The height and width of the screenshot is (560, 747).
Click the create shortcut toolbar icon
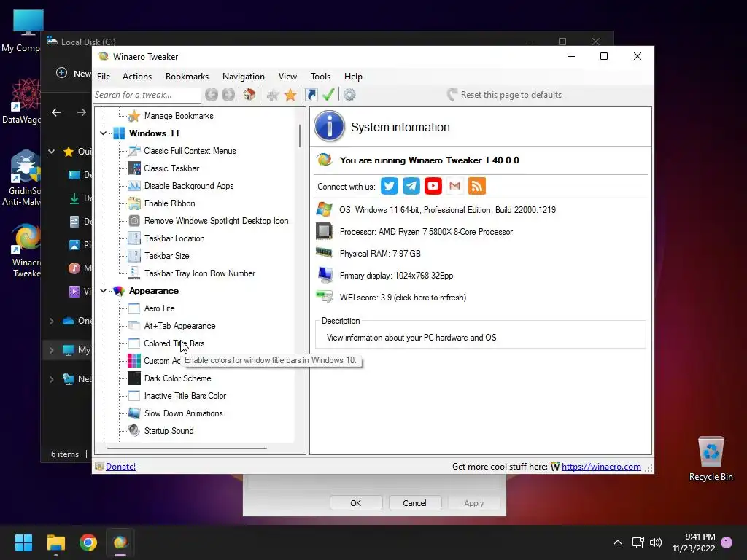311,94
